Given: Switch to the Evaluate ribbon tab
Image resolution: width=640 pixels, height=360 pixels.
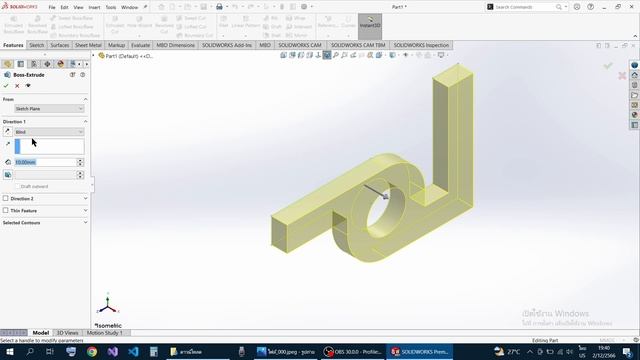Looking at the screenshot, I should point(140,45).
